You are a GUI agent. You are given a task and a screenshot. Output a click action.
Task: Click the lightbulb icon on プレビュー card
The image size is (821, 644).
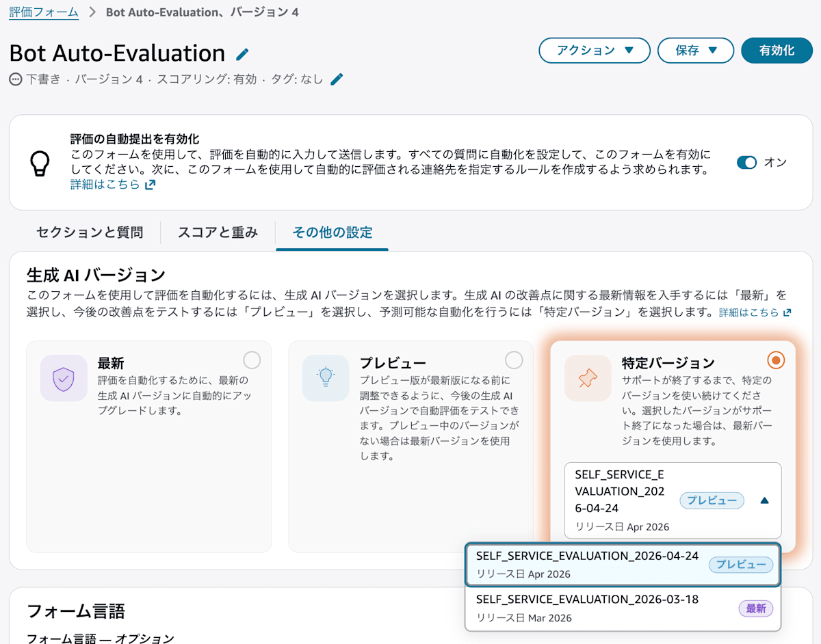tap(326, 377)
